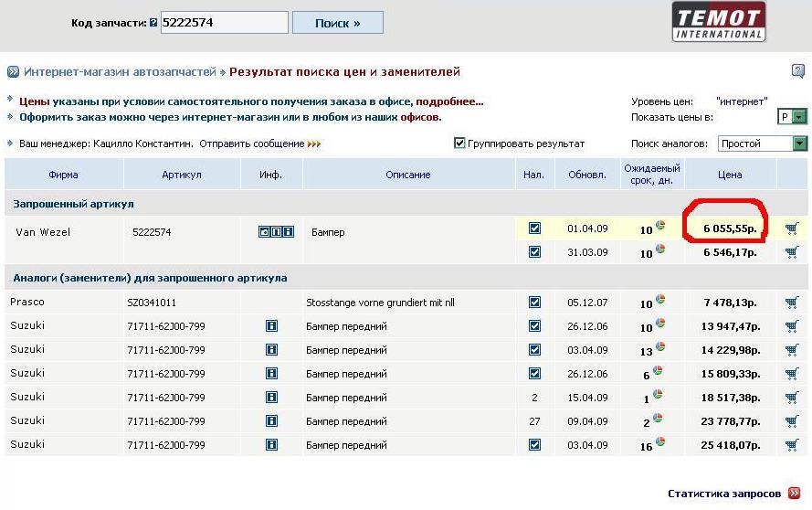Click the help icon beside Код запчасти
The width and height of the screenshot is (812, 510).
click(x=153, y=23)
